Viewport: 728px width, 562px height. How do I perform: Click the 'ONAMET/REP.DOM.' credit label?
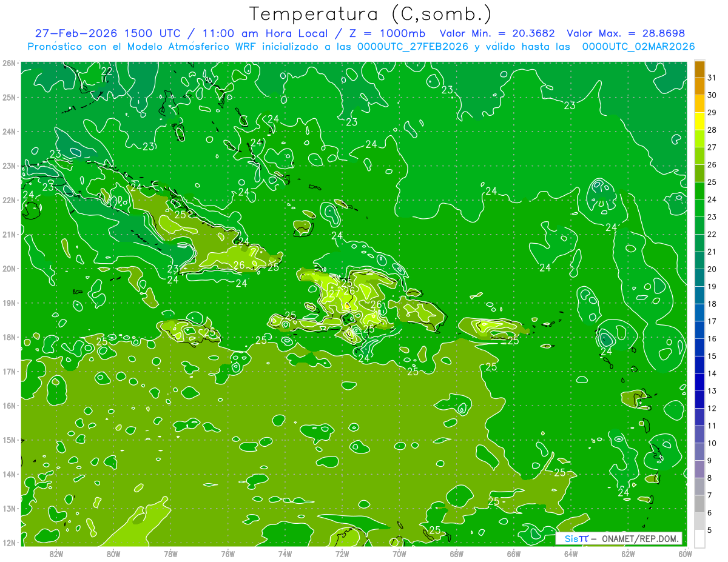641,538
